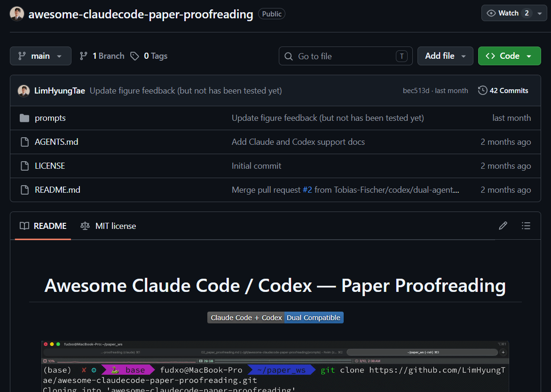
Task: Click LimHyungTae avatar in commit header
Action: [x=24, y=91]
